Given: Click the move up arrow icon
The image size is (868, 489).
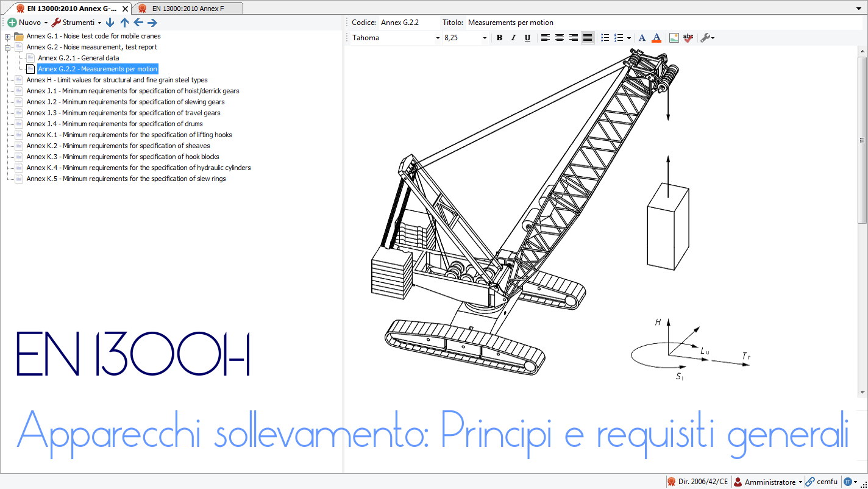Looking at the screenshot, I should (124, 23).
